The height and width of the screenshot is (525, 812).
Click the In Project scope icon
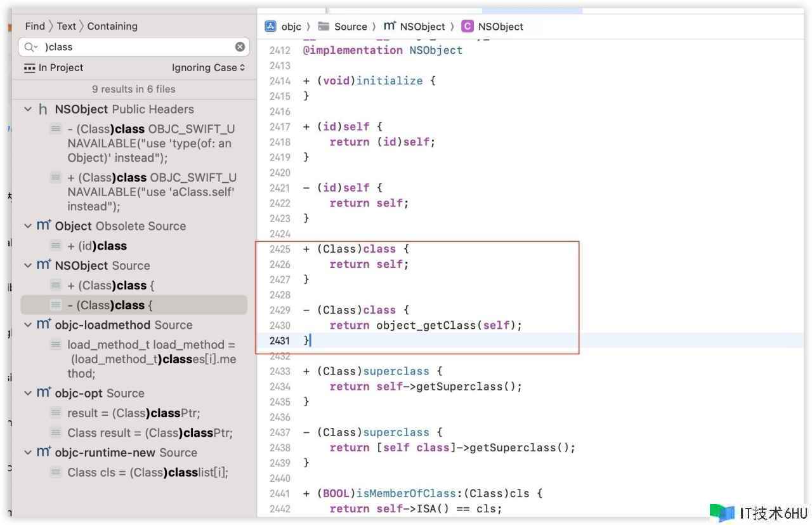29,68
